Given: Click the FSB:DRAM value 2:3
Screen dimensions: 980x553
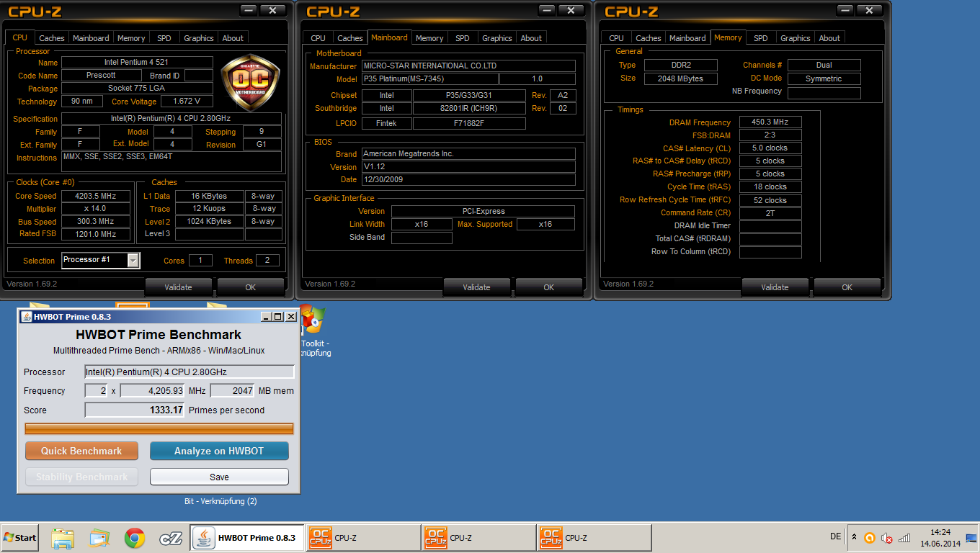Looking at the screenshot, I should (x=770, y=135).
